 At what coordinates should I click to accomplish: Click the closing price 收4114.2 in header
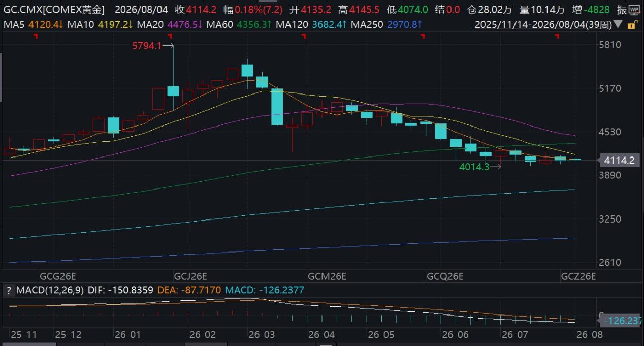(x=196, y=10)
